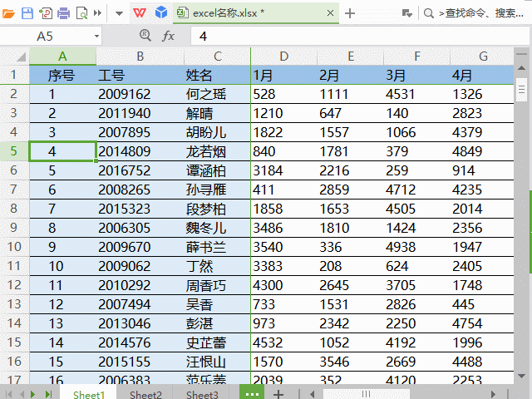Open print preview icon
532x399 pixels.
pos(81,13)
